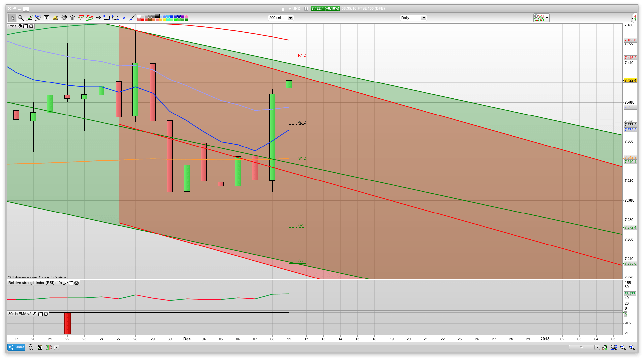The height and width of the screenshot is (360, 644).
Task: Open RSI indicator wrench settings
Action: click(x=66, y=283)
